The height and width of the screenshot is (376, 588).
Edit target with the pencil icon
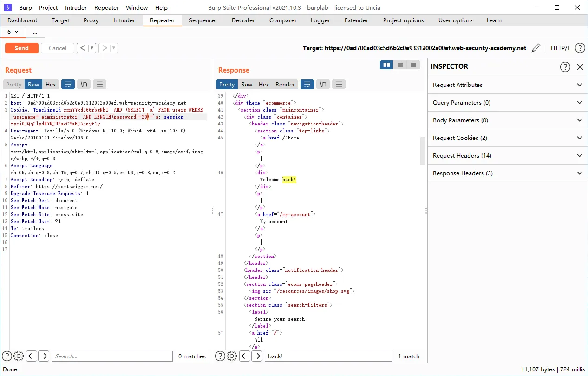click(x=536, y=48)
